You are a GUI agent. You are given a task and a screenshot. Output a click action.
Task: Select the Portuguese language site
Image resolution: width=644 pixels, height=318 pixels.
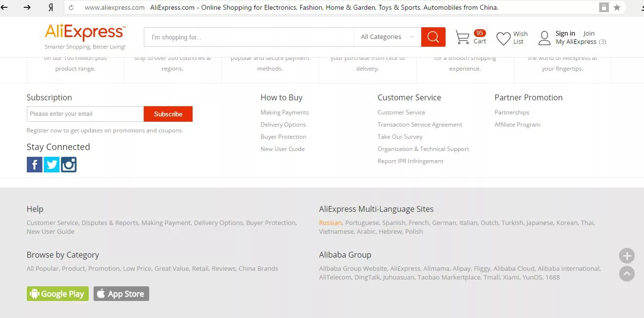362,223
